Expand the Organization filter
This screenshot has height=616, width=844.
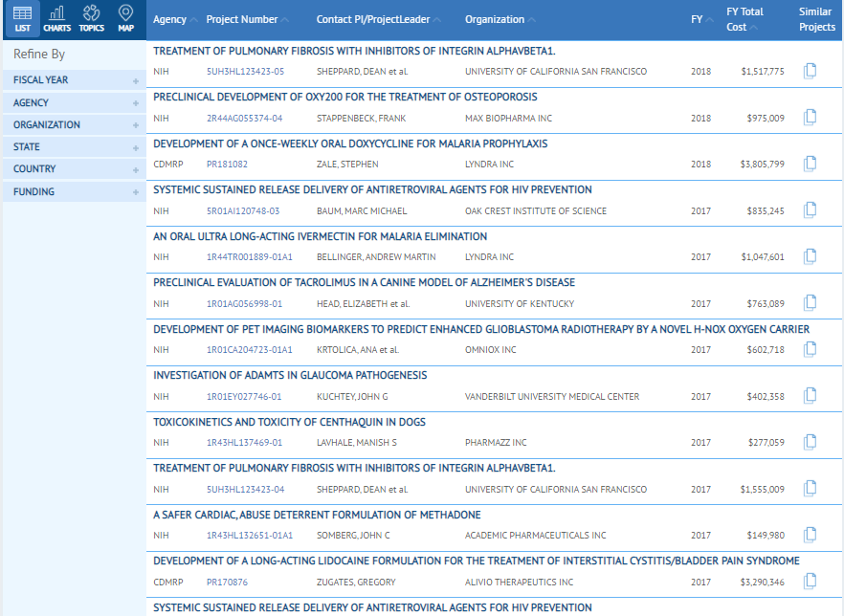click(x=75, y=124)
